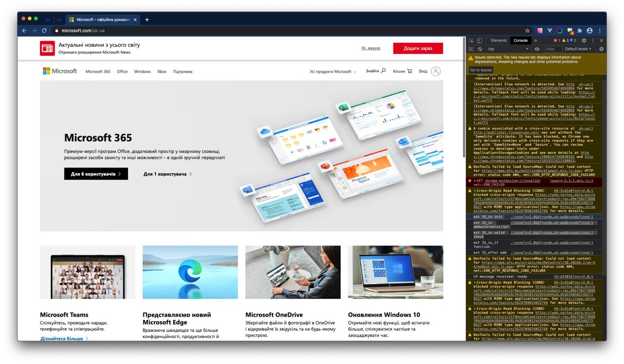Expand Усі продукти Microsoft menu
The width and height of the screenshot is (624, 364).
pyautogui.click(x=333, y=72)
